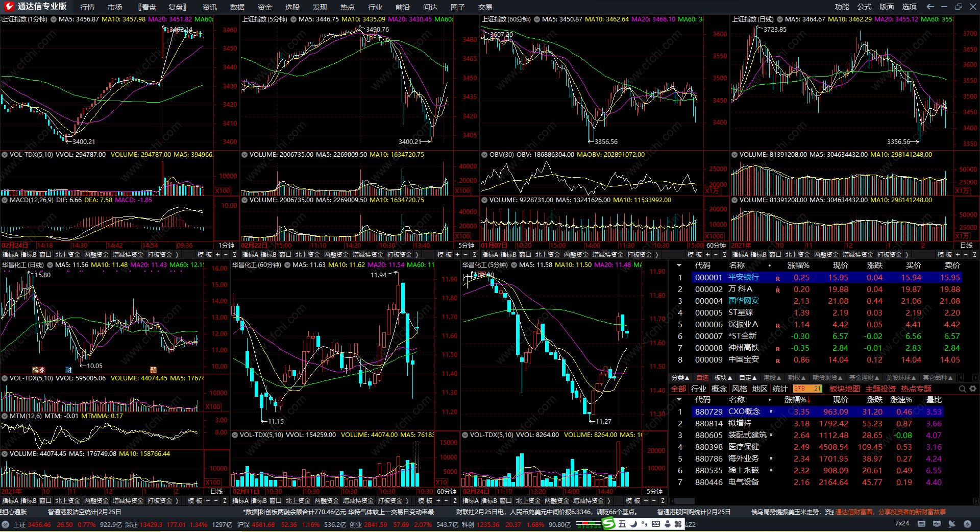Zoom in the 华昌化工(日线) chart with +
This screenshot has width=980, height=532.
tap(208, 501)
